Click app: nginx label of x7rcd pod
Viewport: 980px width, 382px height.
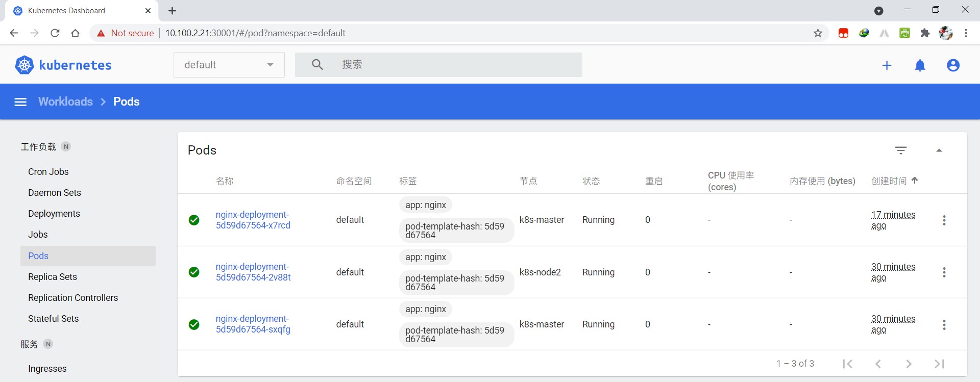pos(426,205)
